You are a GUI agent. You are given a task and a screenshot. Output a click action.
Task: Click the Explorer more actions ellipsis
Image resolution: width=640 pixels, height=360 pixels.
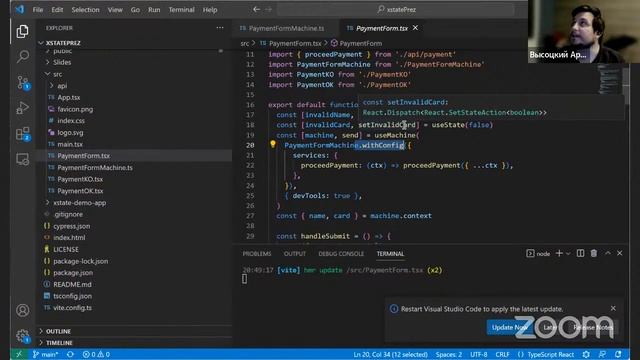click(x=220, y=28)
